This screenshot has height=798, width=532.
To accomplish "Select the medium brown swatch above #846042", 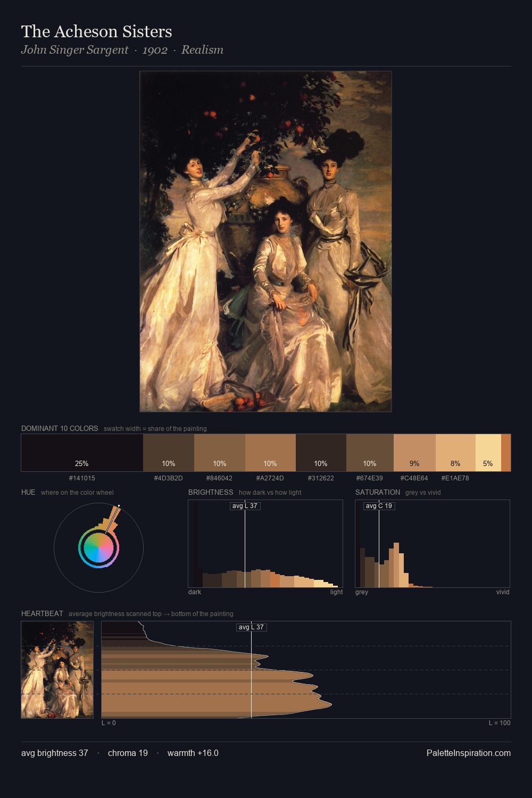I will 220,453.
